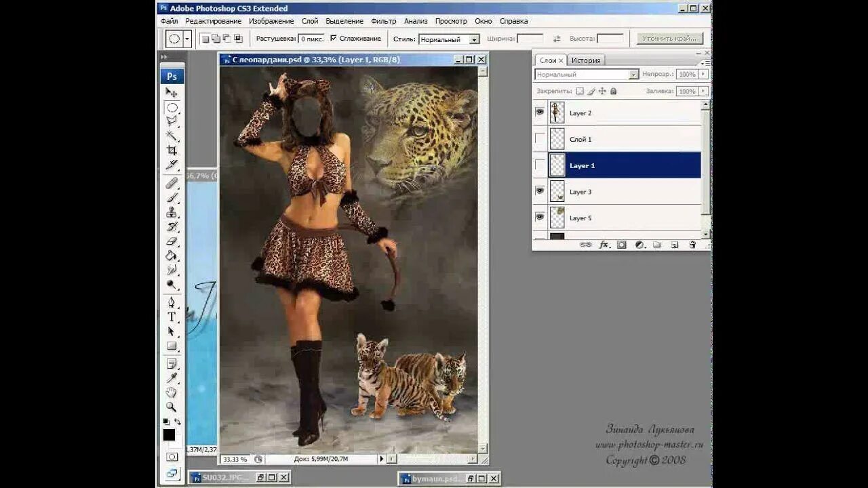
Task: Click the Растушевка feather input field
Action: (x=311, y=39)
